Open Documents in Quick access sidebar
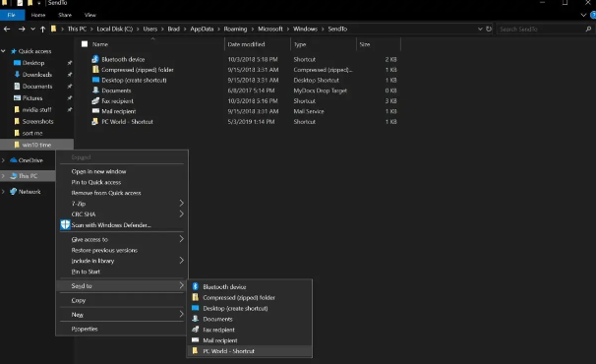 click(x=36, y=87)
